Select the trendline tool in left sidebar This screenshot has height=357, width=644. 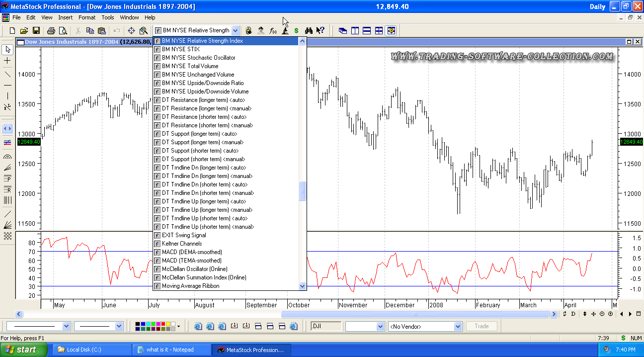[x=7, y=74]
